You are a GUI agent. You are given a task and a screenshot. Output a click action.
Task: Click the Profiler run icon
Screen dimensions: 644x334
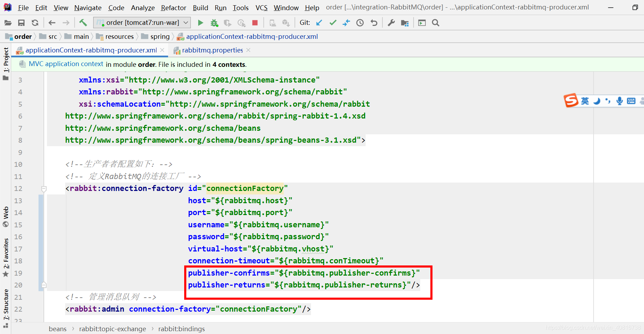(x=241, y=23)
